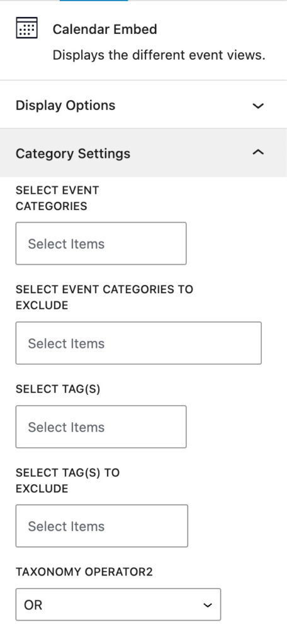Click the Select Tag(s) items field

(101, 427)
